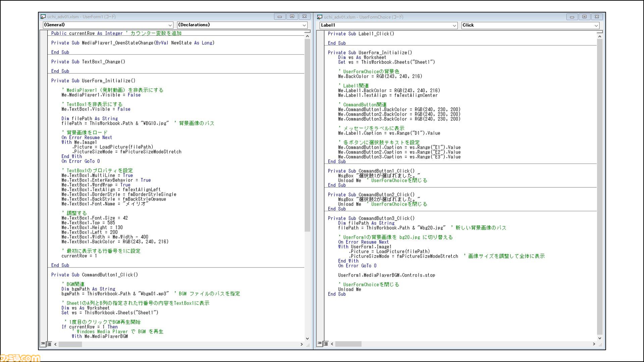Click 'Private Sub CommandButton2_Click()' line
The image size is (644, 362).
point(371,194)
